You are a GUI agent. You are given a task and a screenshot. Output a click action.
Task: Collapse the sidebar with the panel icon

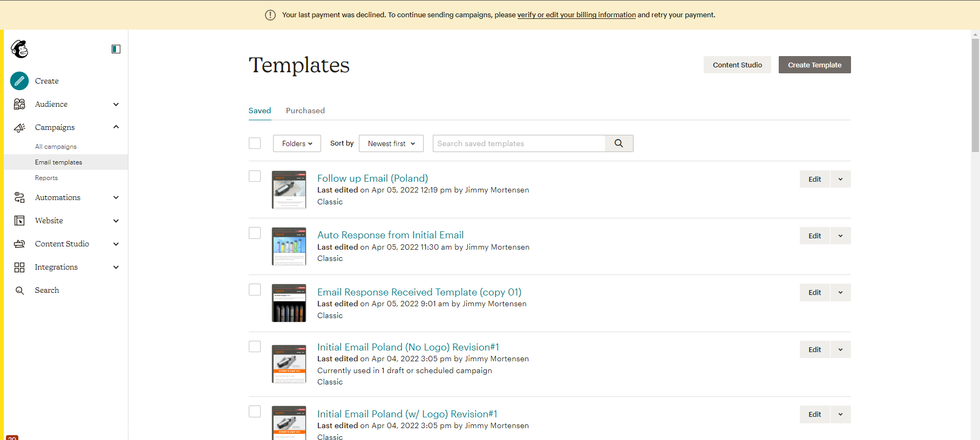pos(116,49)
